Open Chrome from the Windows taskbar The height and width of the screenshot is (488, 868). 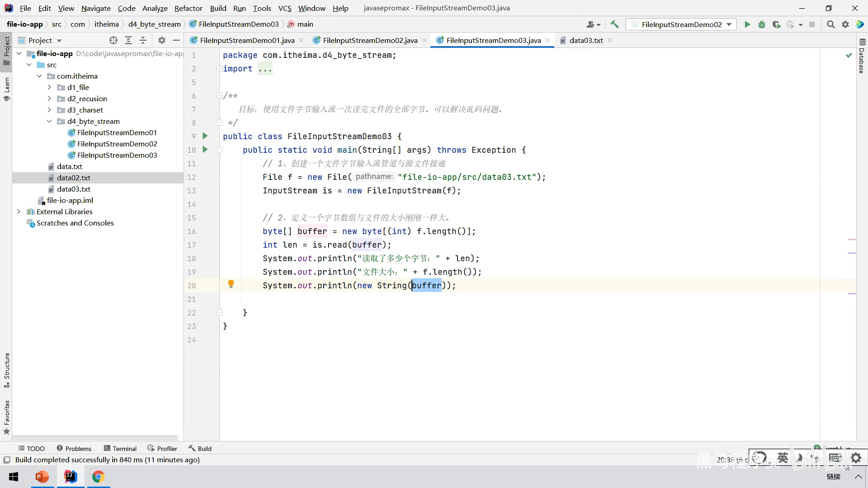click(x=98, y=477)
